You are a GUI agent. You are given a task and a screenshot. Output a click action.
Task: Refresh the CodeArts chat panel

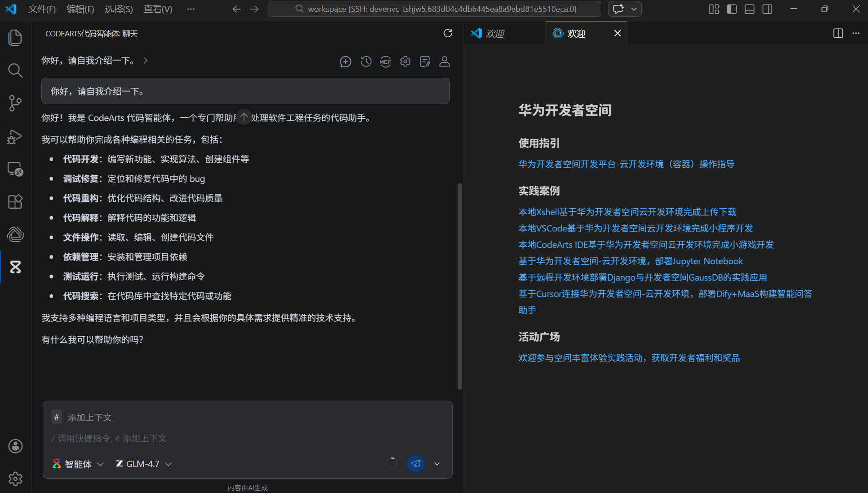448,33
